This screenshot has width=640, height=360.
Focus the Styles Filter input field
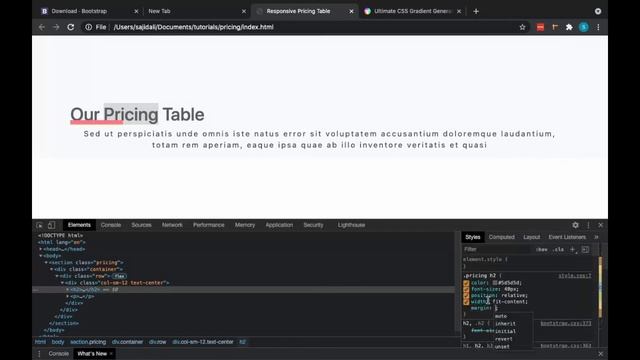coord(497,249)
